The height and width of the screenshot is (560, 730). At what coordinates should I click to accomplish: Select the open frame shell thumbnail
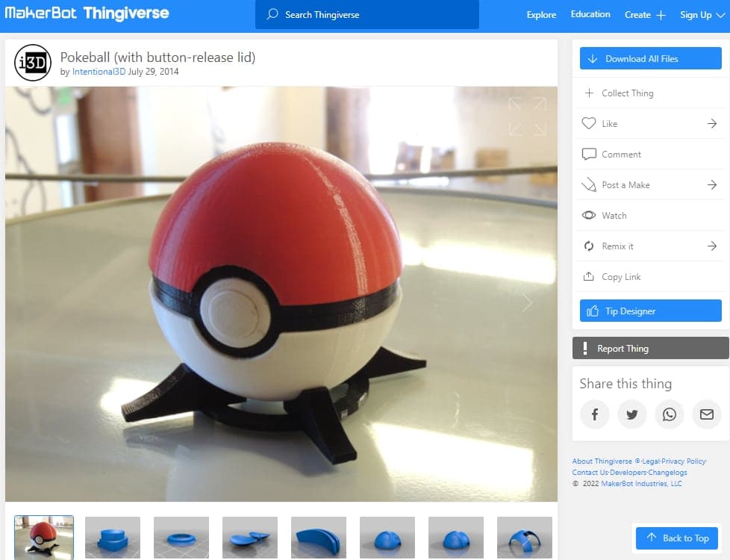pos(525,537)
